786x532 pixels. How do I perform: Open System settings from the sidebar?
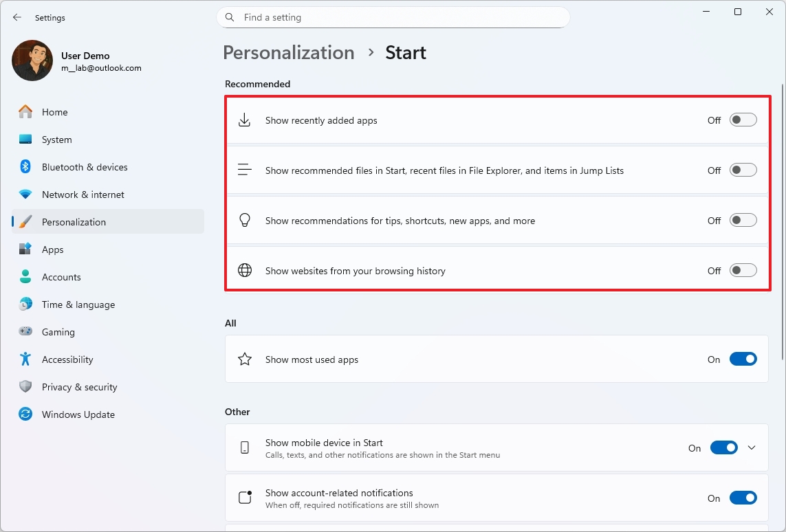point(56,139)
